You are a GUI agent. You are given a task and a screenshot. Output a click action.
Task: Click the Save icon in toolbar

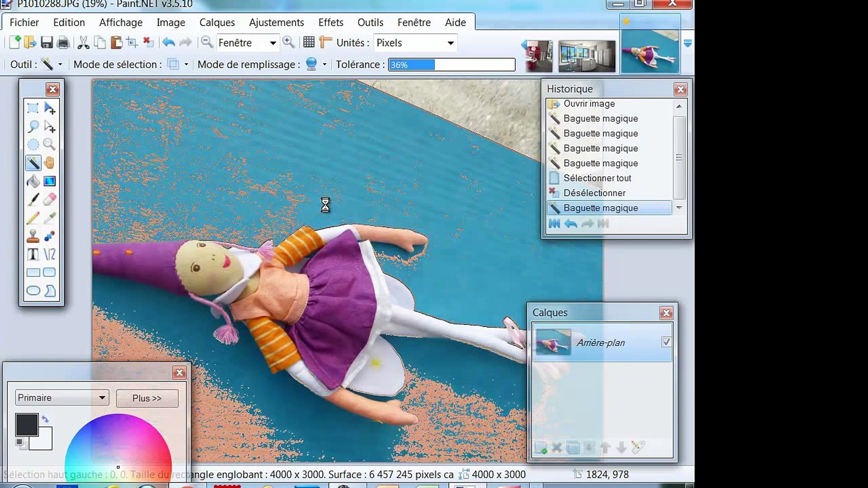pos(47,43)
